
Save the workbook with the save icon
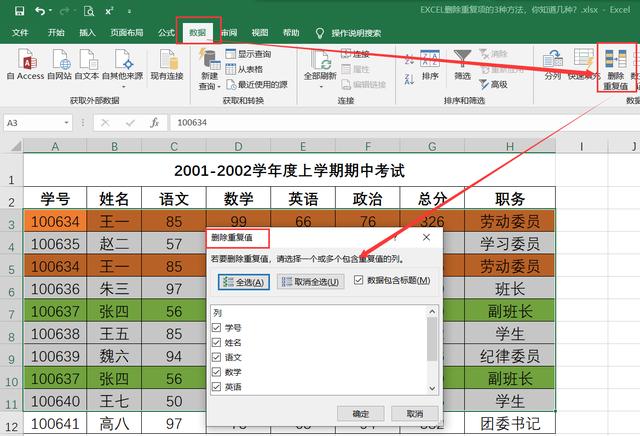(20, 11)
